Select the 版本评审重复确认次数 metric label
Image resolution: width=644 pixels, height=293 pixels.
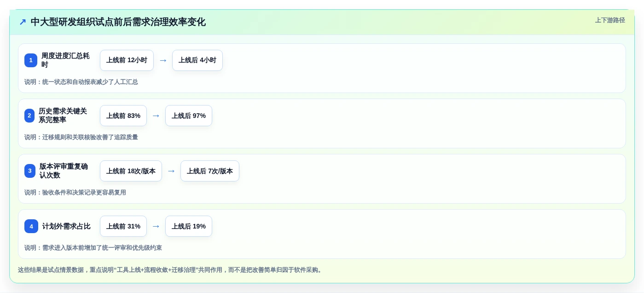point(64,171)
